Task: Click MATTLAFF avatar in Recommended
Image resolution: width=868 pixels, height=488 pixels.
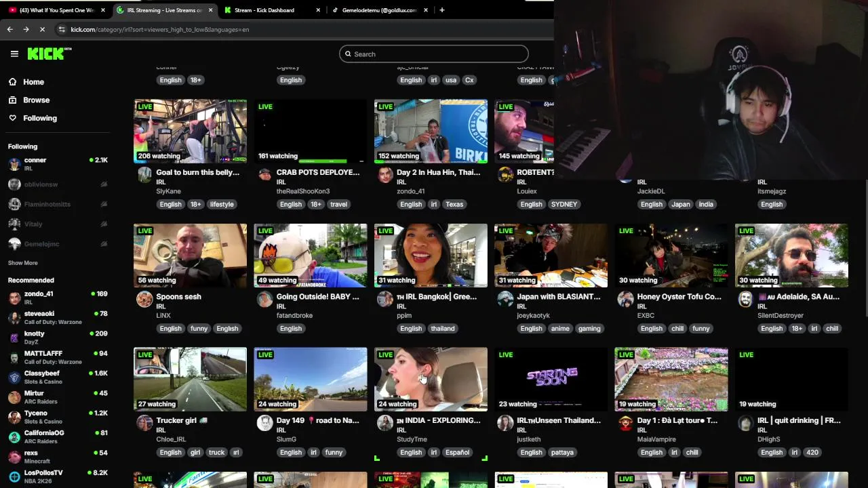Action: tap(14, 357)
